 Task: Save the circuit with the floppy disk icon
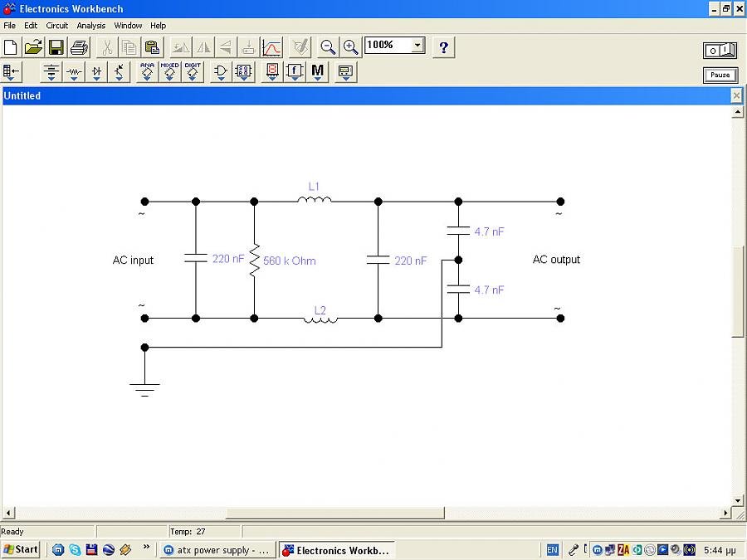(x=56, y=47)
